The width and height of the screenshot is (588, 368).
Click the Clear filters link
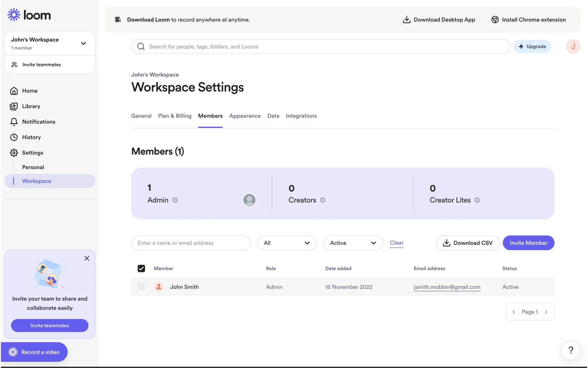pos(397,243)
